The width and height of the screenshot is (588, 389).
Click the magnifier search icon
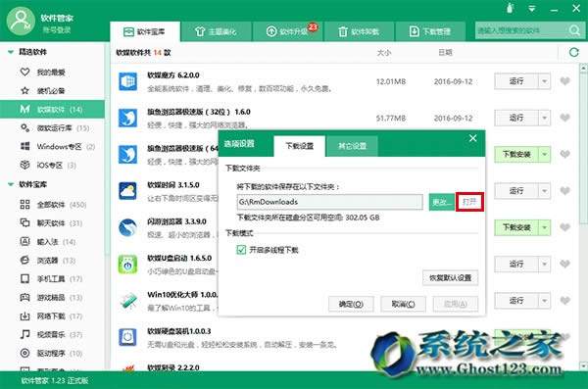pos(574,30)
